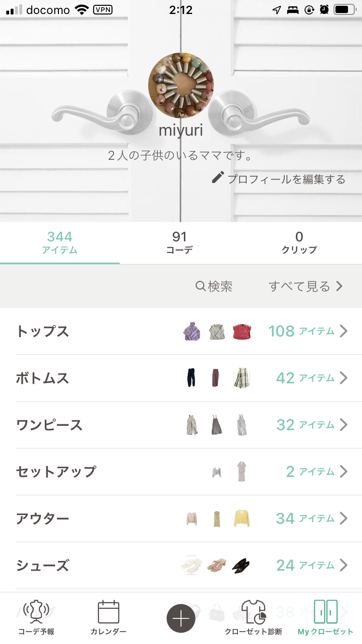Tap the purple hoodie thumbnail in トップス
362x644 pixels.
coord(192,332)
